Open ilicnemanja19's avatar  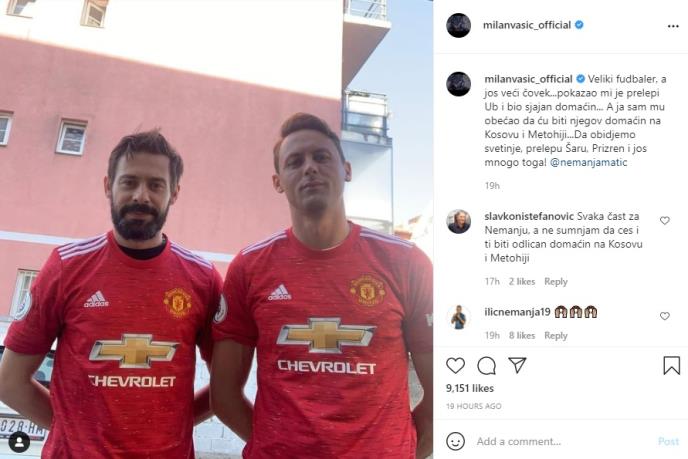[459, 317]
